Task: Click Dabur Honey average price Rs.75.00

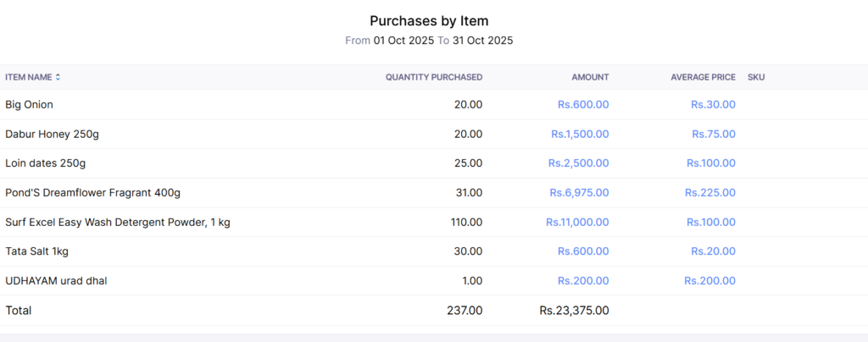Action: tap(713, 134)
